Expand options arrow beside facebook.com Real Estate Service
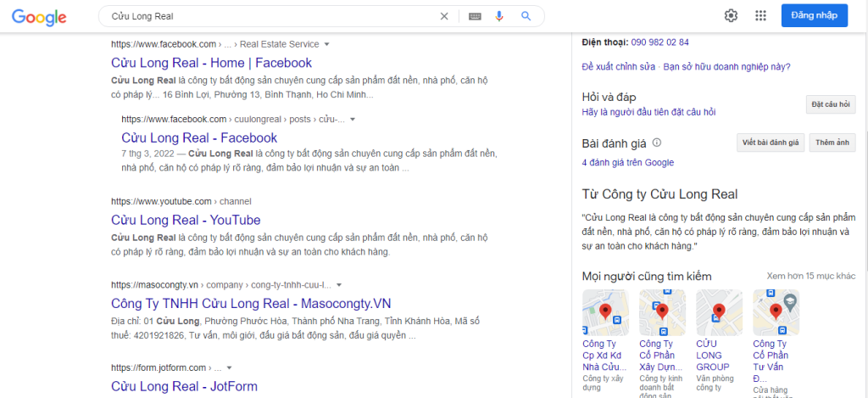This screenshot has width=868, height=398. pos(326,44)
